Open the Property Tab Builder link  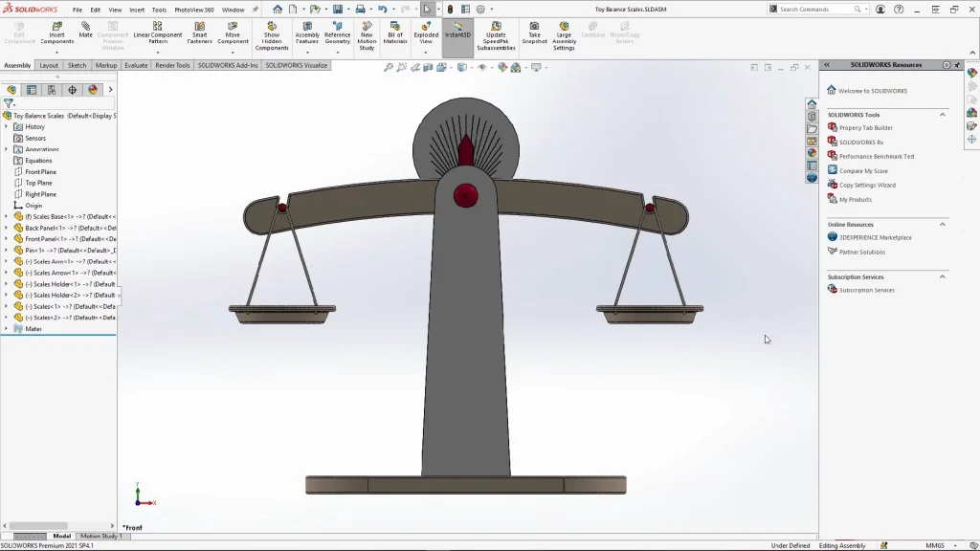865,128
